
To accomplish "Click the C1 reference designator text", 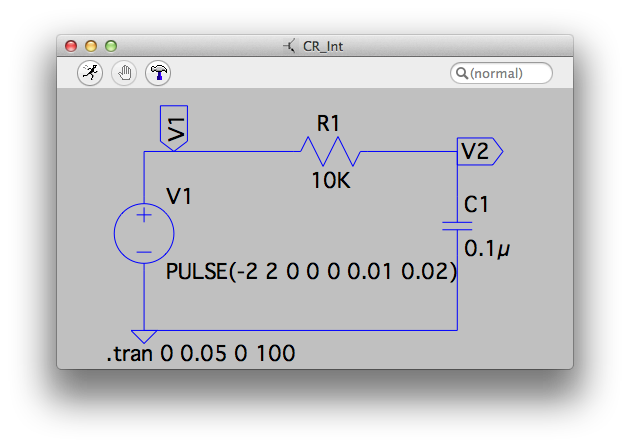I will [x=477, y=205].
